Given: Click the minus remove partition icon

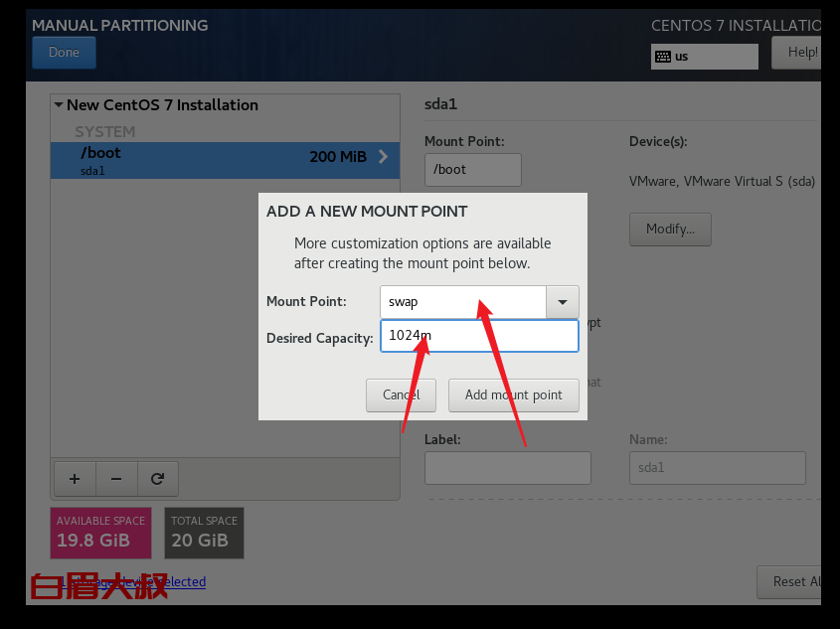Looking at the screenshot, I should 116,479.
